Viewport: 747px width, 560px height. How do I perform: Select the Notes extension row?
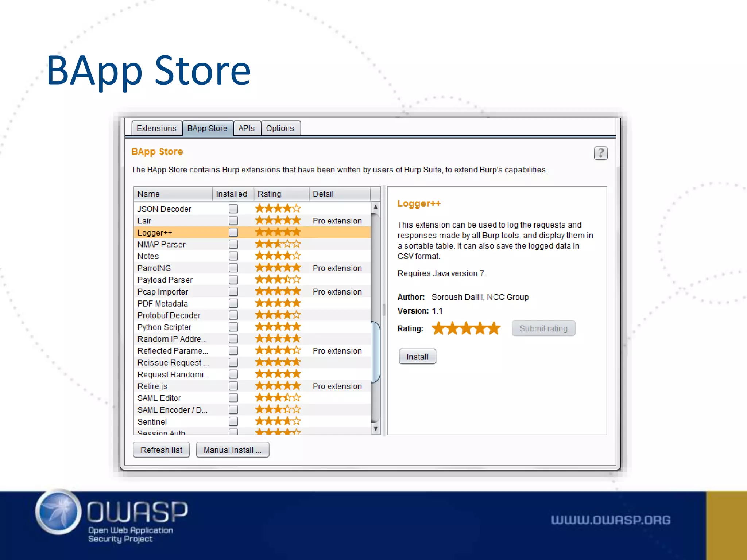pyautogui.click(x=252, y=256)
